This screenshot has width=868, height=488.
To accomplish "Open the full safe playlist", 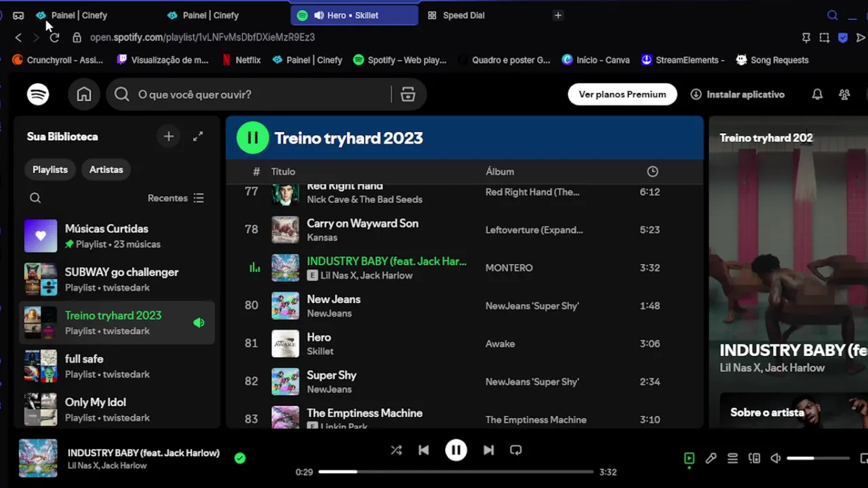I will 117,366.
